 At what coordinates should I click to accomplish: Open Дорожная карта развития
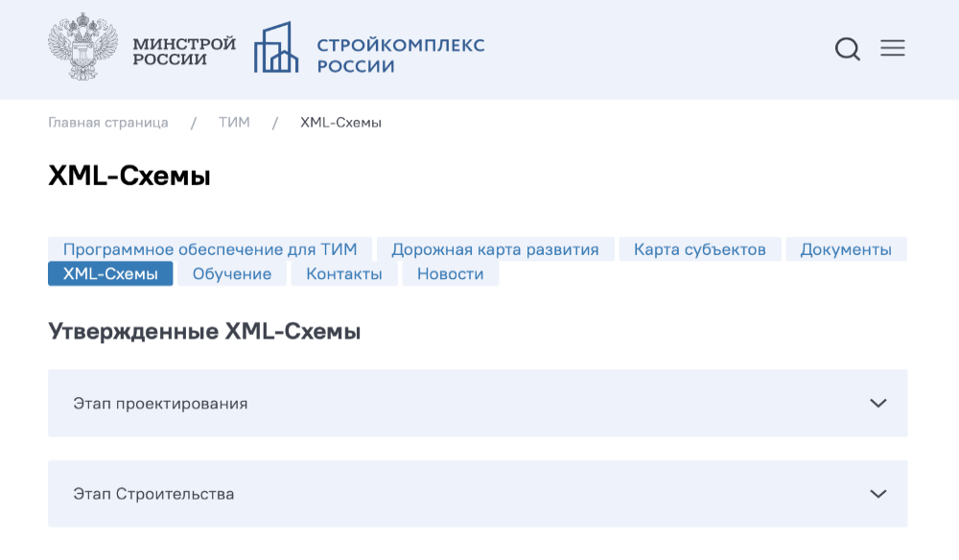(x=495, y=248)
